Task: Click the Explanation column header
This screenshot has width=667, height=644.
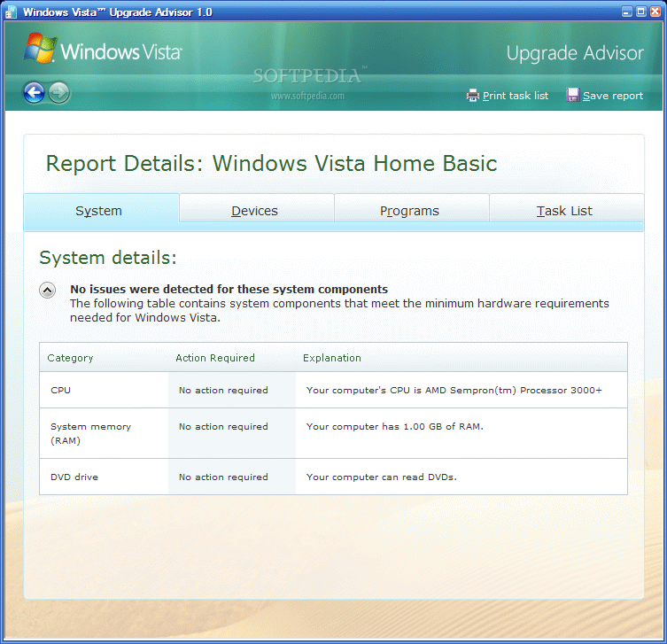Action: (332, 358)
